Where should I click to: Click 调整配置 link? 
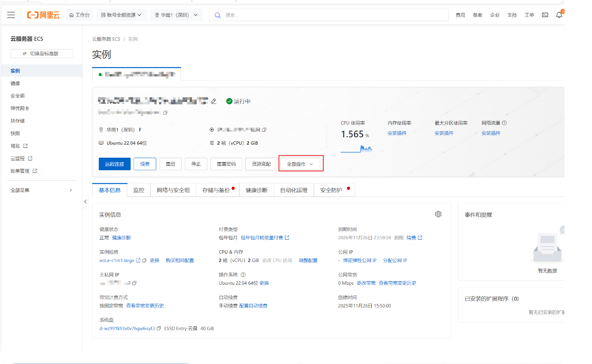click(x=308, y=260)
